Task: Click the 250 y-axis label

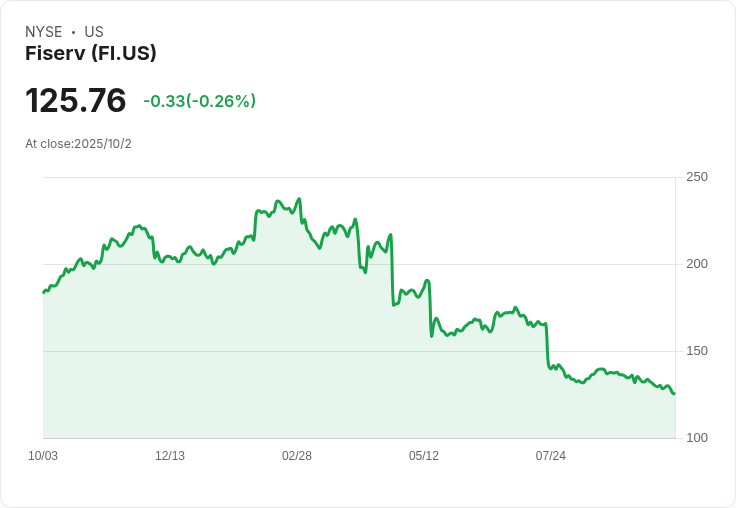Action: coord(697,177)
